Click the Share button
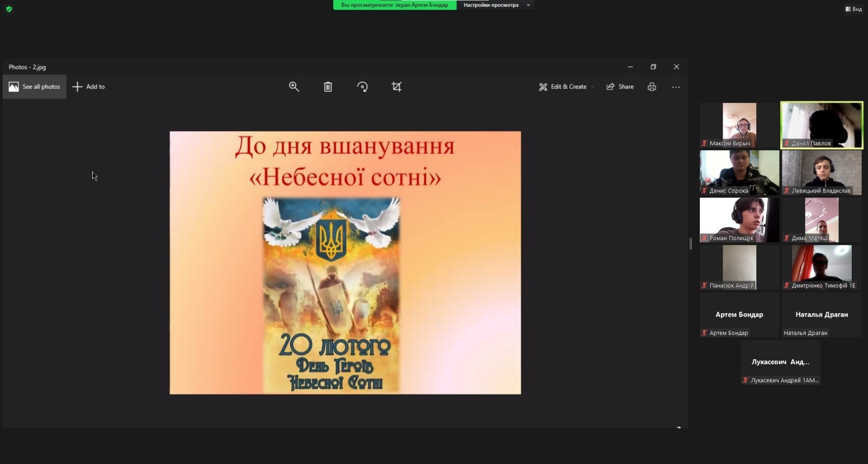Viewport: 868px width, 464px height. point(620,87)
